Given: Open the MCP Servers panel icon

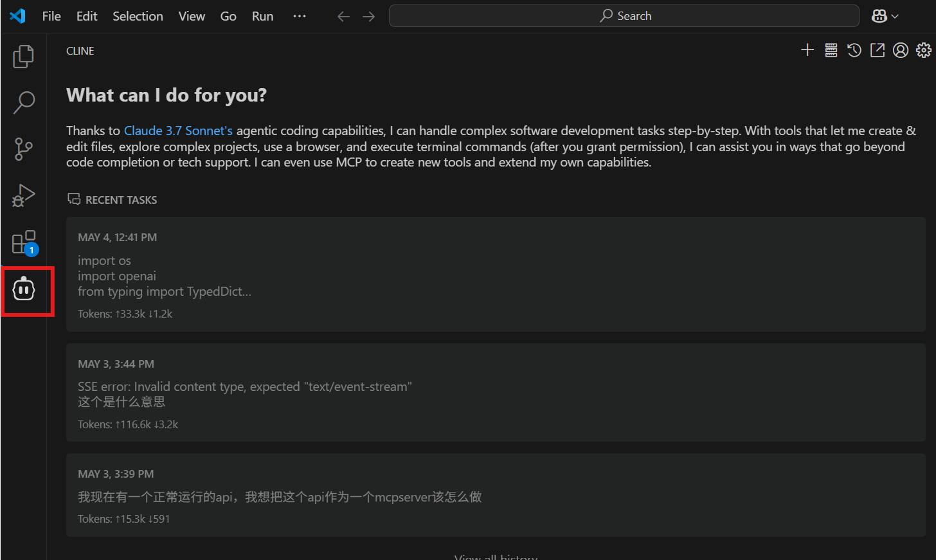Looking at the screenshot, I should (x=831, y=50).
